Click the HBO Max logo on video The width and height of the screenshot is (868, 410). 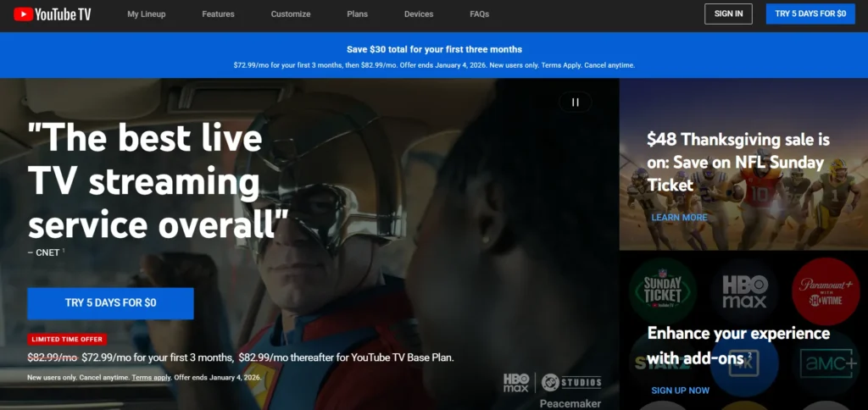click(515, 382)
